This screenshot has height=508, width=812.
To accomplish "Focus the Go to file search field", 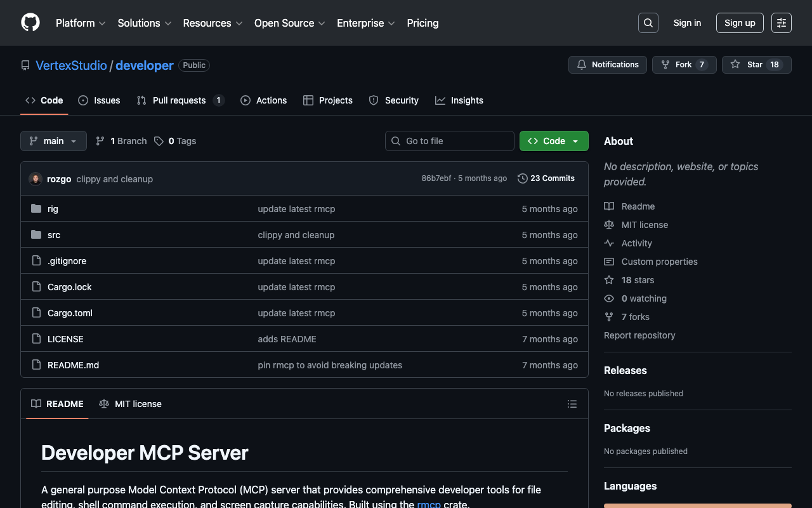I will pyautogui.click(x=450, y=141).
